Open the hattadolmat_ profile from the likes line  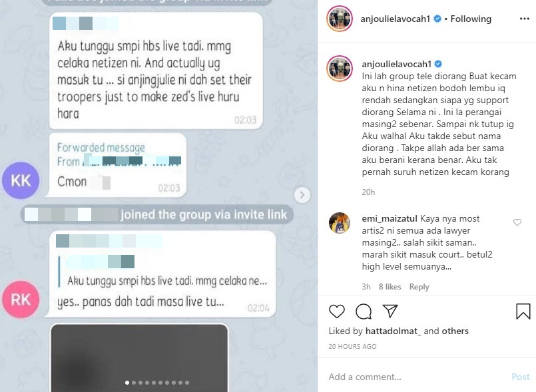(393, 331)
